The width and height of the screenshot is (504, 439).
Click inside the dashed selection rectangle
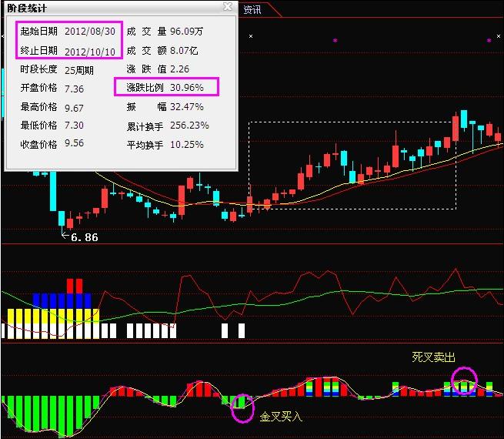(x=352, y=166)
